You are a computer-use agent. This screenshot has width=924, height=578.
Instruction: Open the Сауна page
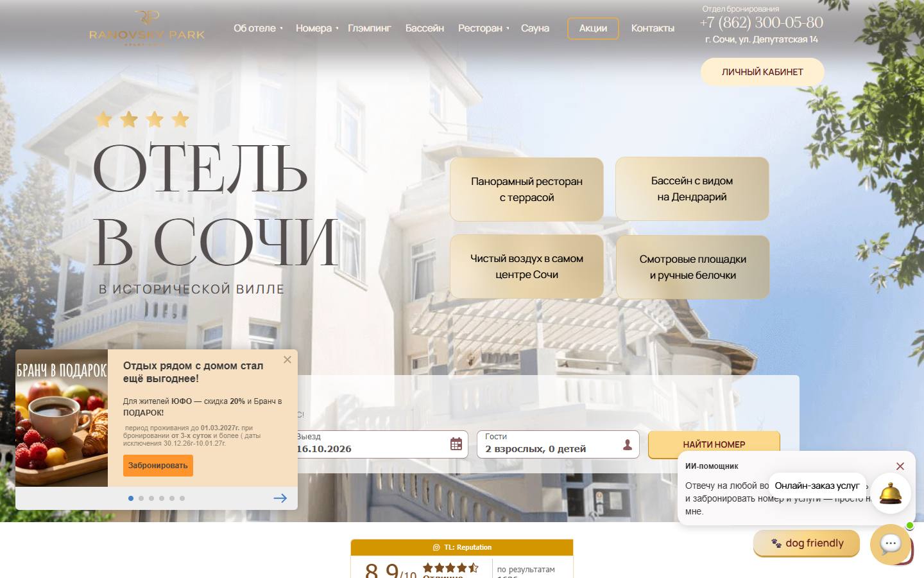coord(535,28)
